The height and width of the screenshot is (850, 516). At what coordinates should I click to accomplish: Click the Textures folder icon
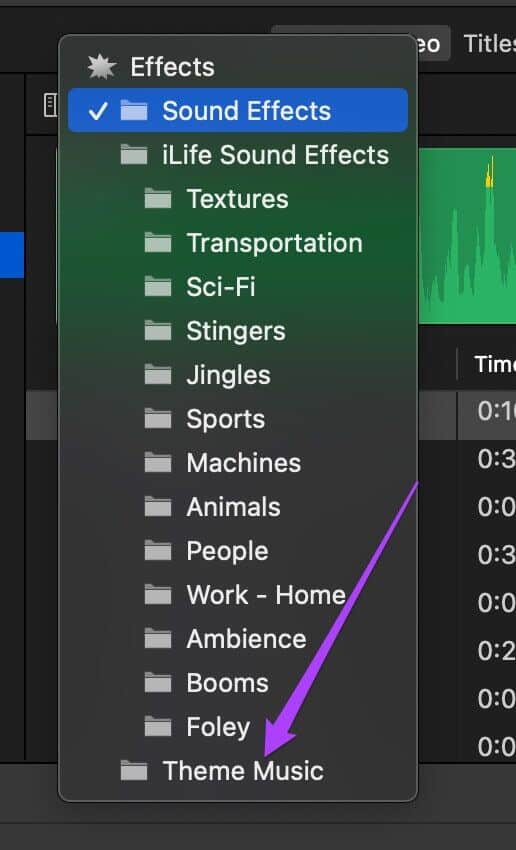click(x=158, y=199)
